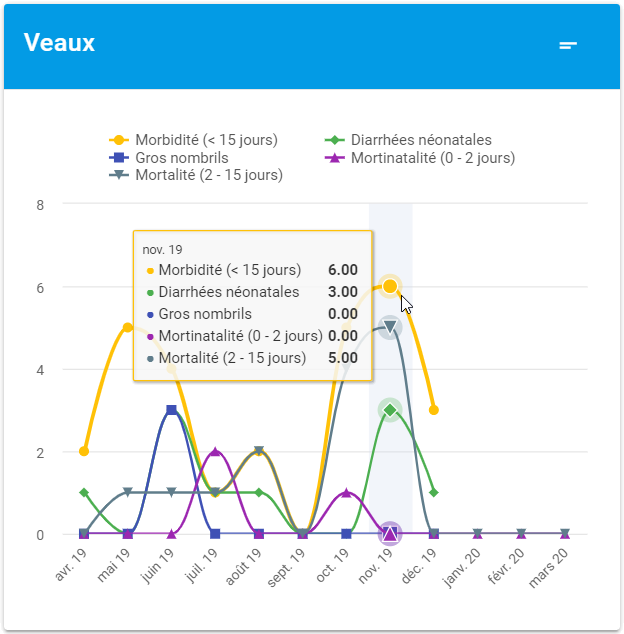
Task: Click the grey triangle point at mai 19
Action: tap(128, 492)
